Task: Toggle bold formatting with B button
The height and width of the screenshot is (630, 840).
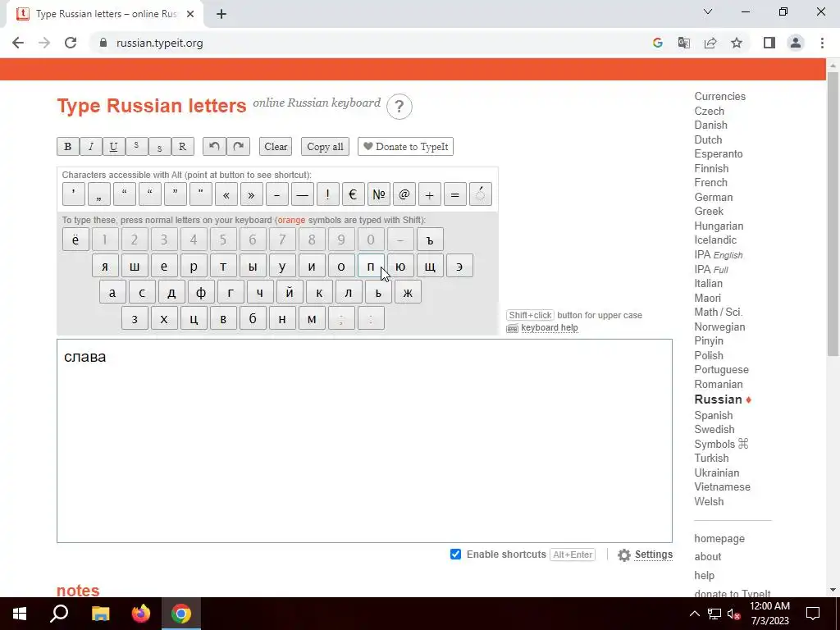Action: pyautogui.click(x=68, y=147)
